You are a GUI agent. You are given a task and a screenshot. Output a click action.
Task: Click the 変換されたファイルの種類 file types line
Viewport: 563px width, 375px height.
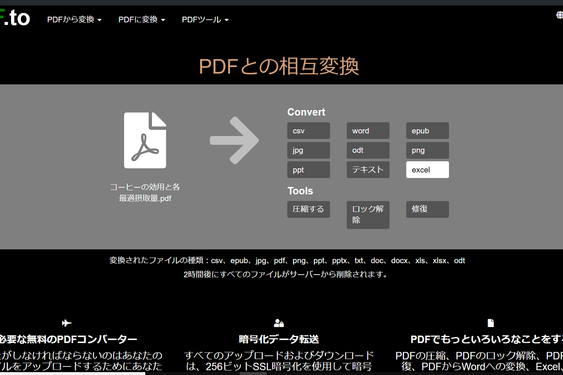click(287, 260)
